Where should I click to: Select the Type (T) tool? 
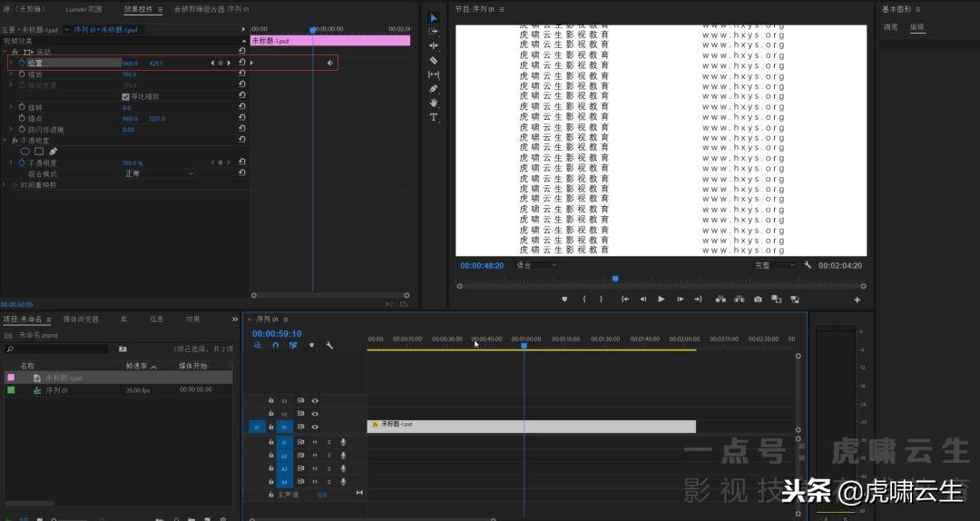coord(434,117)
